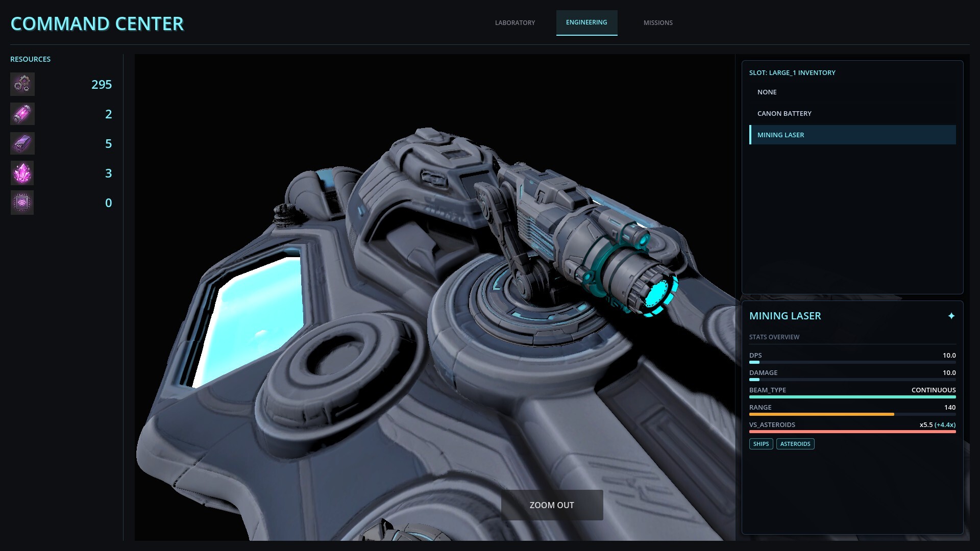Select the pink crystal resource icon

coord(22,173)
